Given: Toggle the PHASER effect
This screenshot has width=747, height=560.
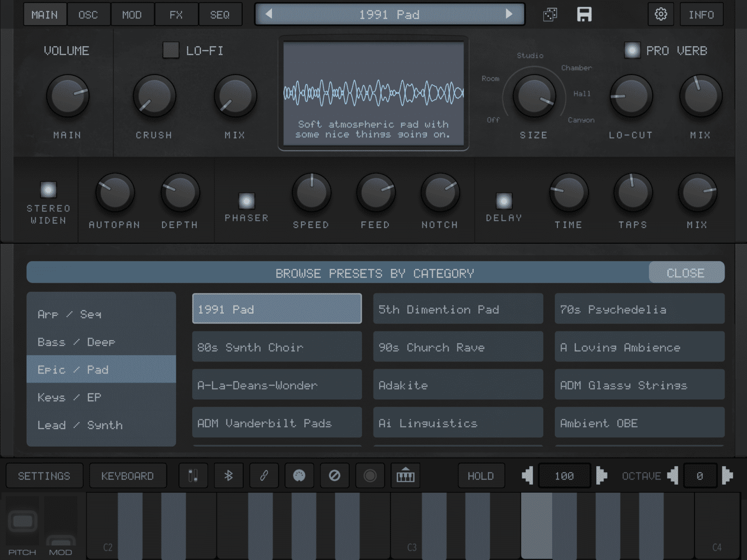Looking at the screenshot, I should point(247,200).
